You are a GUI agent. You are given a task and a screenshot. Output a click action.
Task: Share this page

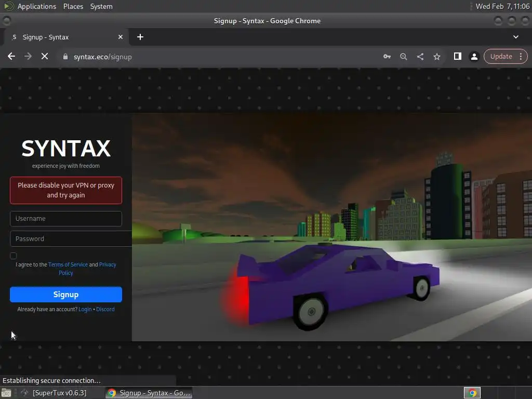[420, 56]
